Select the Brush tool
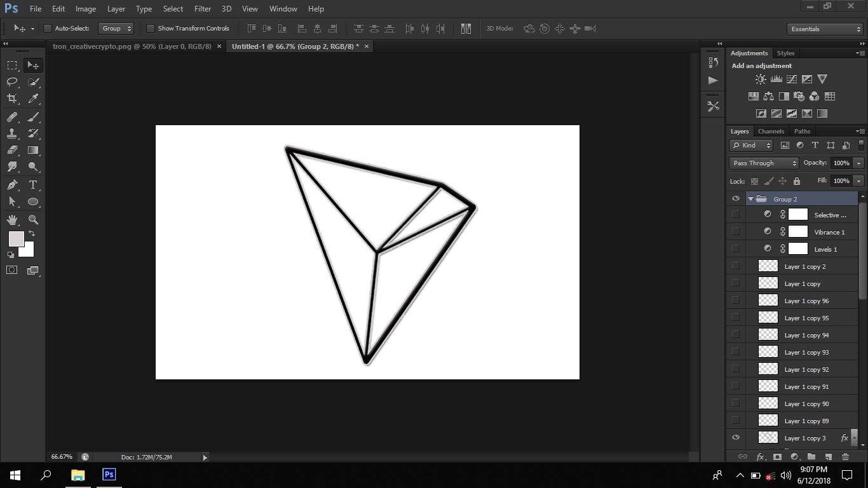This screenshot has width=868, height=488. tap(33, 117)
